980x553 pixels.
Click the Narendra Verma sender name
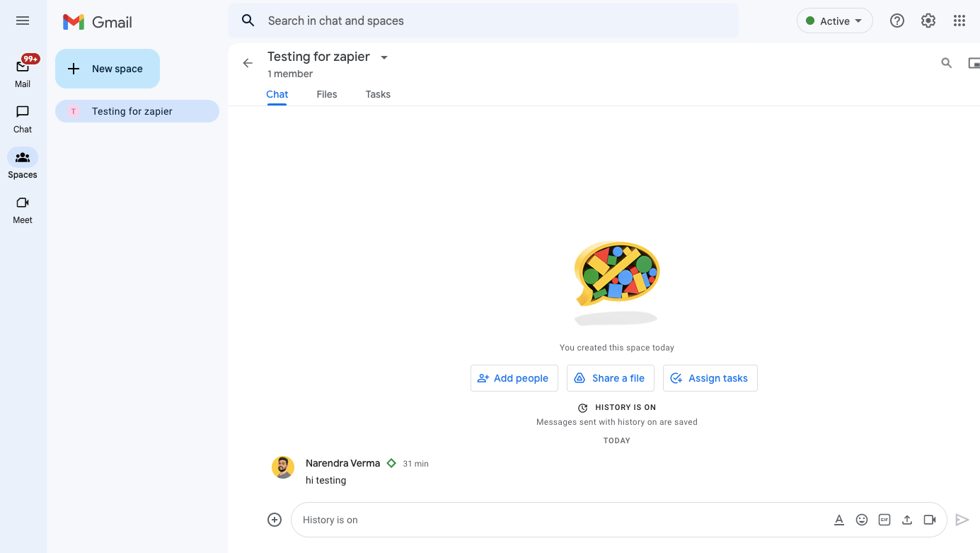point(343,463)
